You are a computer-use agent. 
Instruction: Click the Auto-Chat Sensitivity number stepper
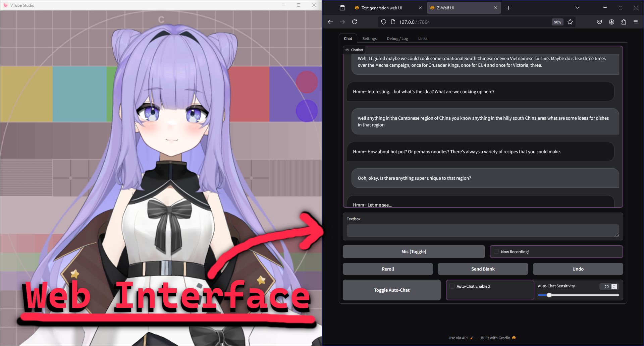pos(614,286)
